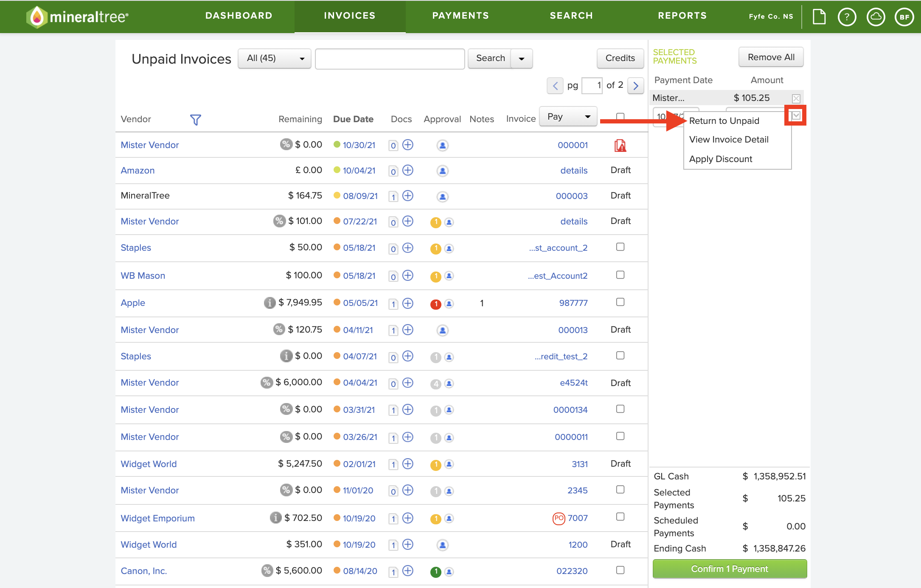Screen dimensions: 921x588
Task: Expand the Search options arrow
Action: pos(522,59)
